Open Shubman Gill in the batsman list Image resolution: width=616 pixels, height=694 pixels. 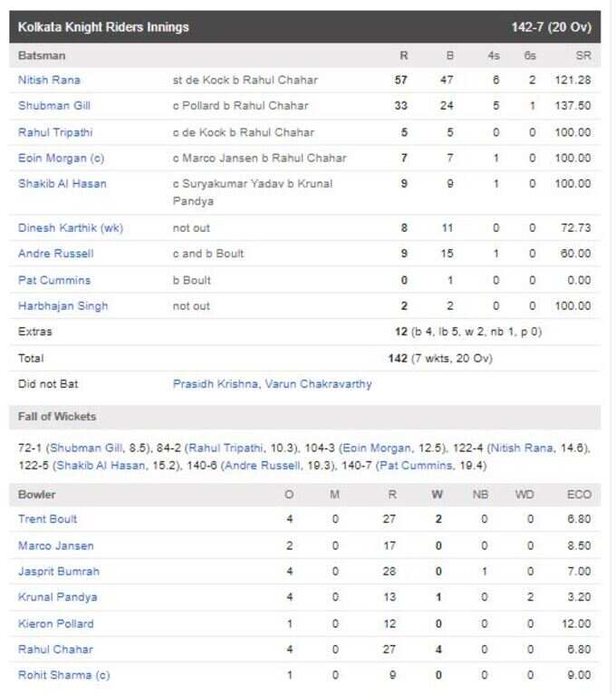pyautogui.click(x=54, y=106)
